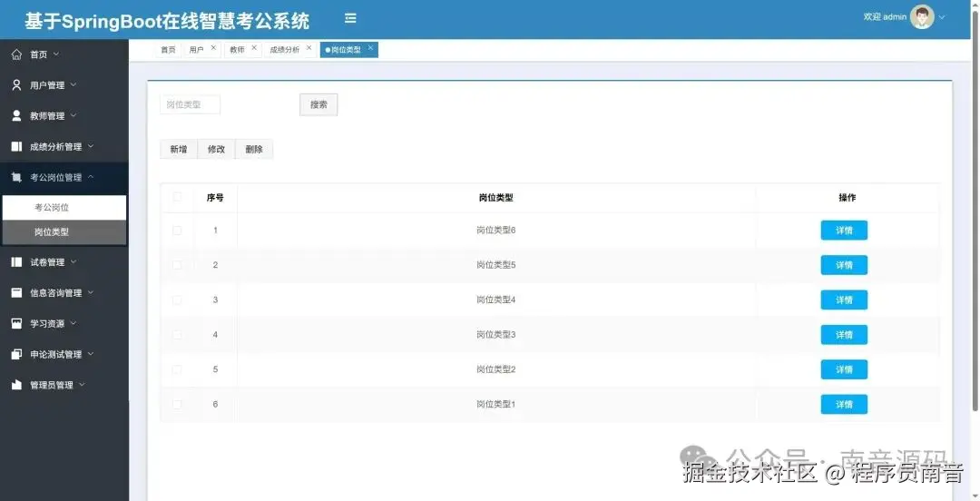Close the 岗位类型 tab

(x=370, y=47)
